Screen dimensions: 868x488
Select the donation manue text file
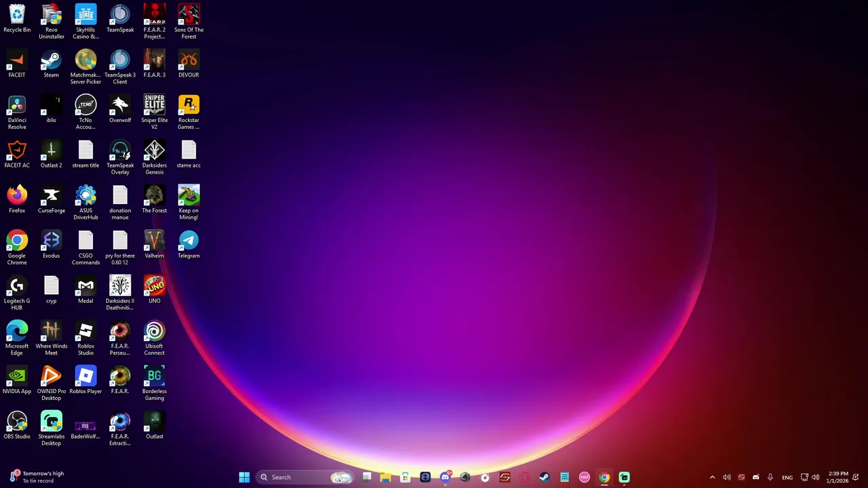120,203
